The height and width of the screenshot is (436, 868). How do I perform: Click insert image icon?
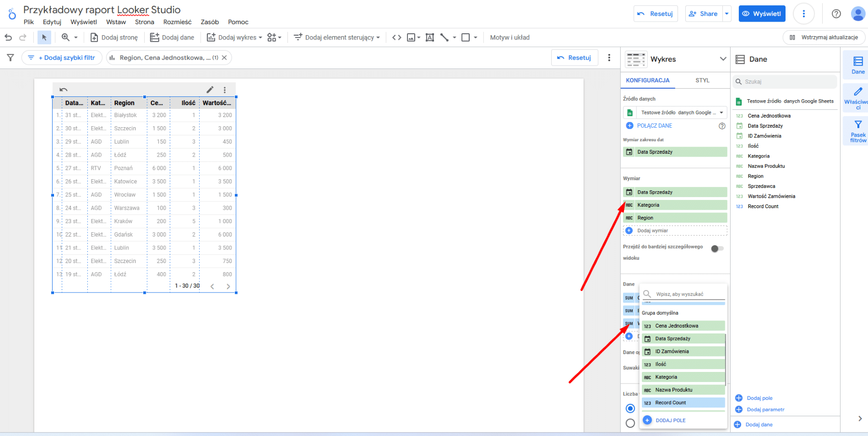pyautogui.click(x=411, y=37)
